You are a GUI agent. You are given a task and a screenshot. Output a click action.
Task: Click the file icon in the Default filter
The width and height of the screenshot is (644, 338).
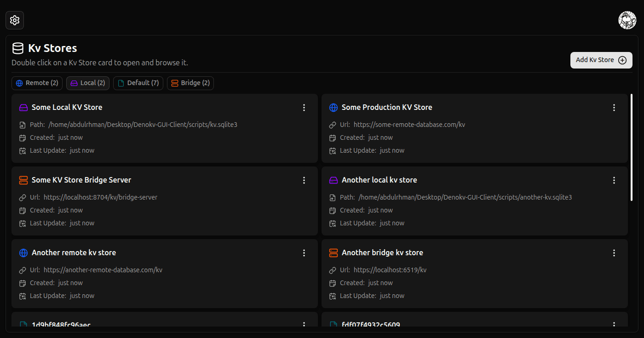point(121,83)
